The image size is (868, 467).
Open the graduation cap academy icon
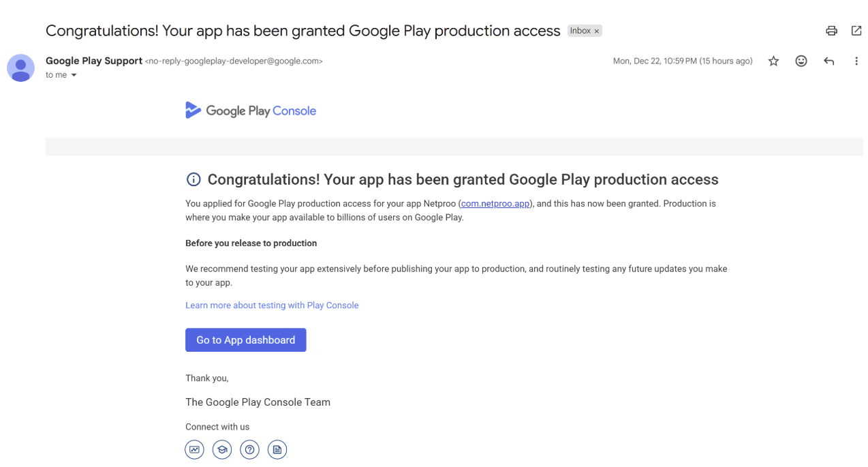(x=222, y=449)
